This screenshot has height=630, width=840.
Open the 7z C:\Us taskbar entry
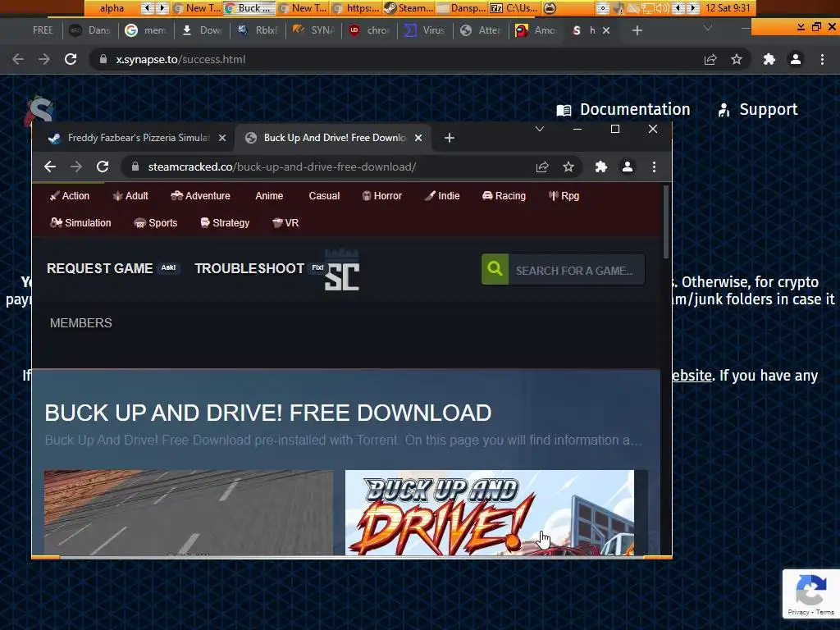514,8
